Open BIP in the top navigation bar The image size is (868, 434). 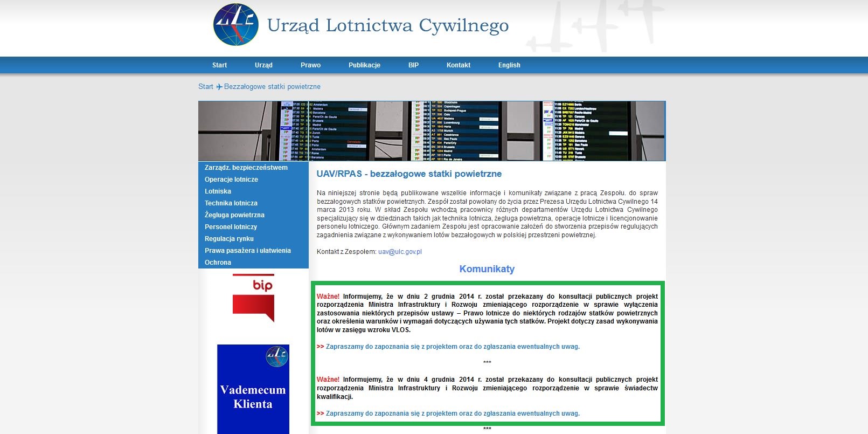(413, 65)
